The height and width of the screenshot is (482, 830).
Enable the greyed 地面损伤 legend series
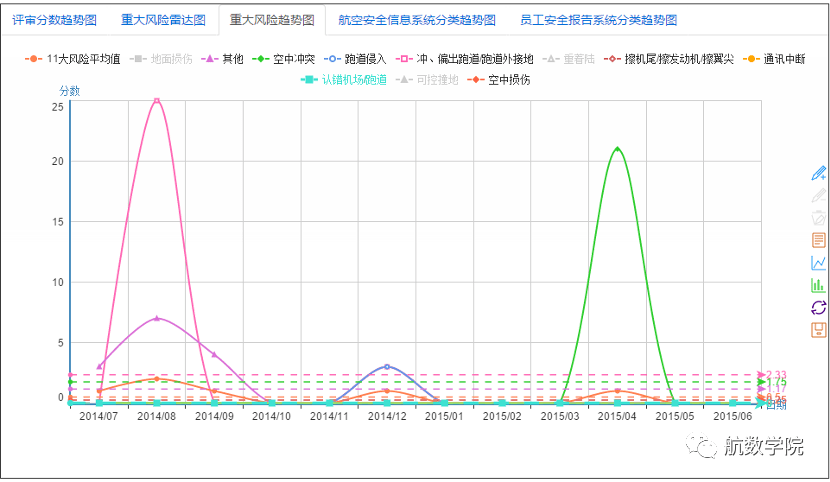point(161,59)
